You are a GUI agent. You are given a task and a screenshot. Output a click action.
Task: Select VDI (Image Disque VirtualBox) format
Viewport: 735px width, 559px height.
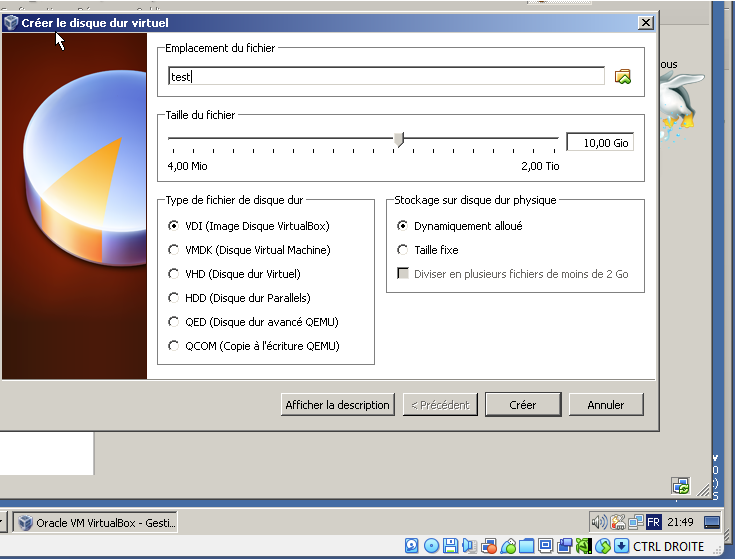pos(249,226)
